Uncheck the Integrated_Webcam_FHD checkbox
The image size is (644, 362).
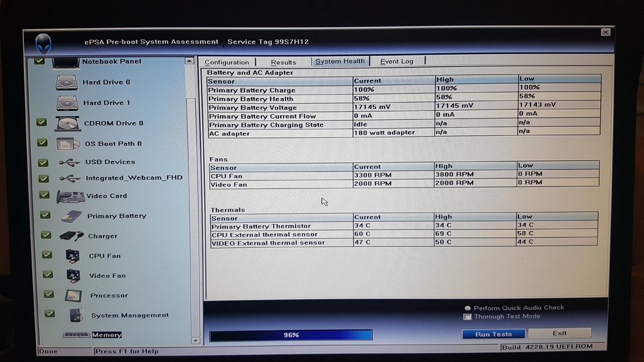click(43, 178)
